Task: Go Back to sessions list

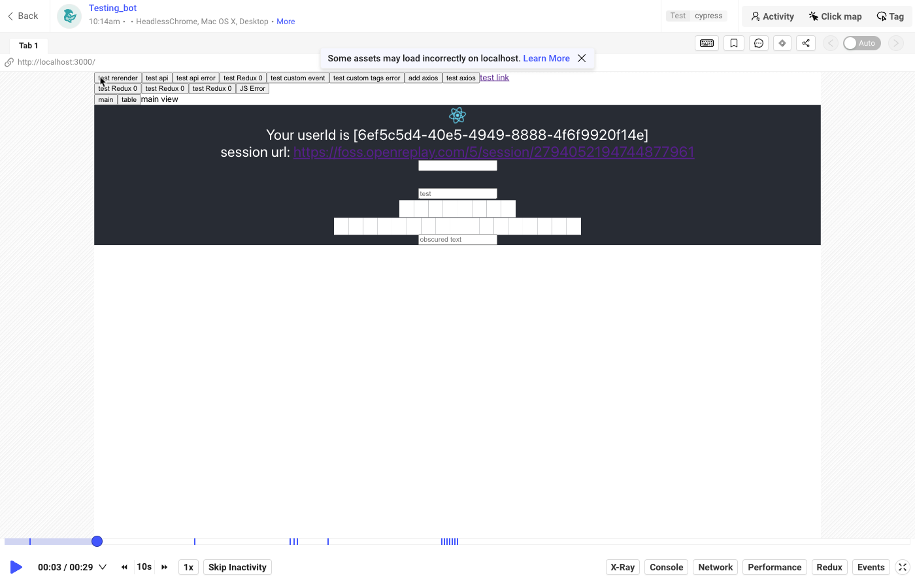Action: [x=23, y=16]
